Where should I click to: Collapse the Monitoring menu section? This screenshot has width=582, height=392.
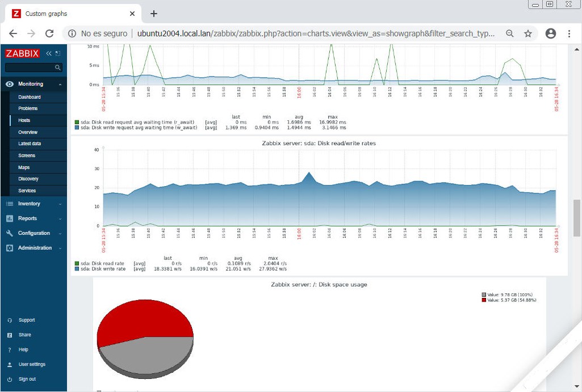tap(60, 85)
